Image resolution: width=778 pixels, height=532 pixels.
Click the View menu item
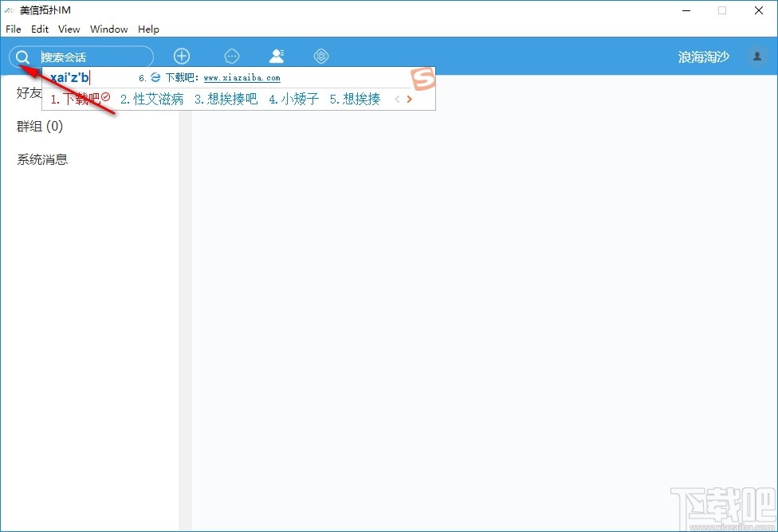[69, 29]
